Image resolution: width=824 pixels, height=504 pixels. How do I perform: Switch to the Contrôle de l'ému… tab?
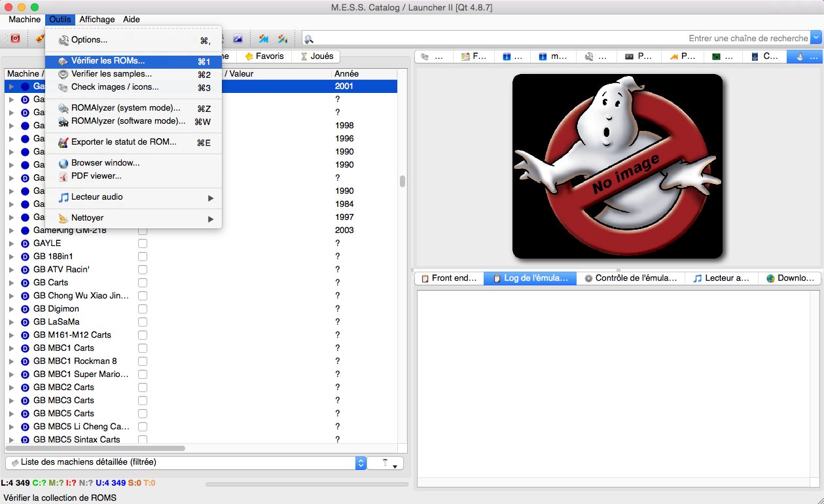tap(631, 278)
